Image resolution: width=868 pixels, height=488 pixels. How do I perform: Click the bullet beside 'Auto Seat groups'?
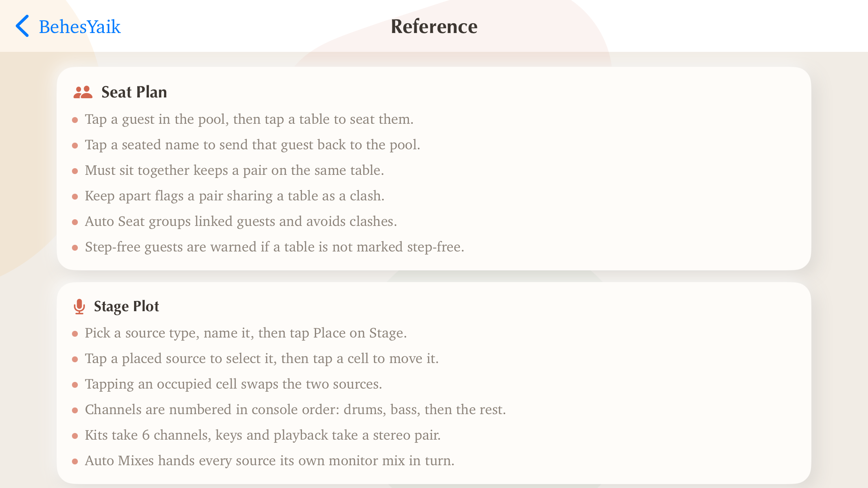click(75, 222)
